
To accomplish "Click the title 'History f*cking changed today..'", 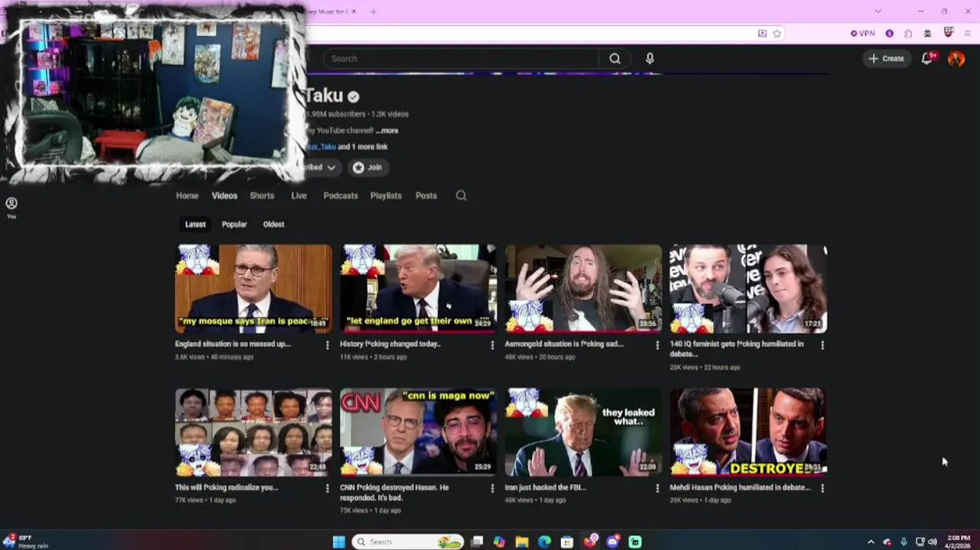I will coord(390,345).
